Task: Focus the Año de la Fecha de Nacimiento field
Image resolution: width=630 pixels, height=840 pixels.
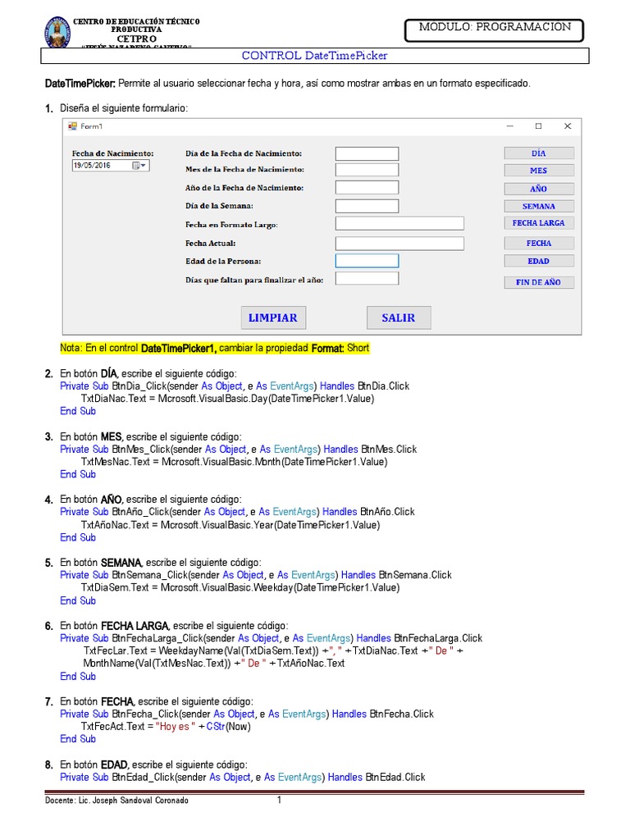Action: (x=367, y=188)
